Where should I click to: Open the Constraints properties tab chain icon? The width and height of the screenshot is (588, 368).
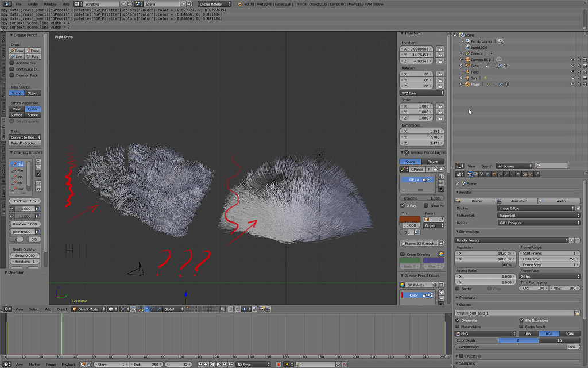point(500,174)
